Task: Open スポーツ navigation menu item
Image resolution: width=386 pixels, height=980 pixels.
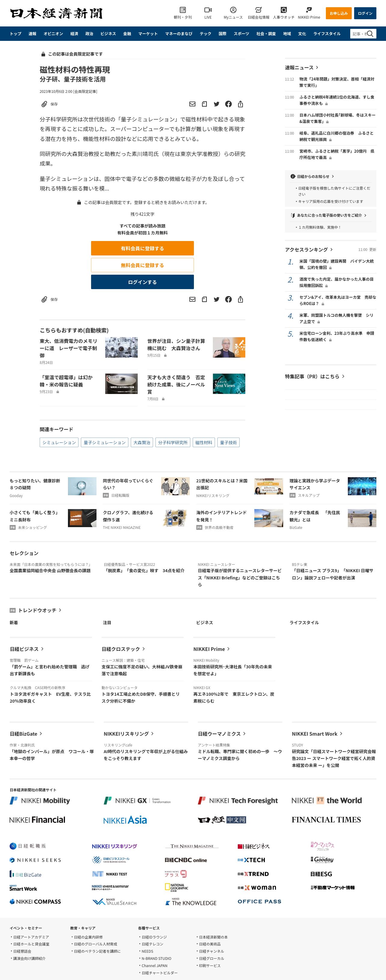Action: coord(241,33)
